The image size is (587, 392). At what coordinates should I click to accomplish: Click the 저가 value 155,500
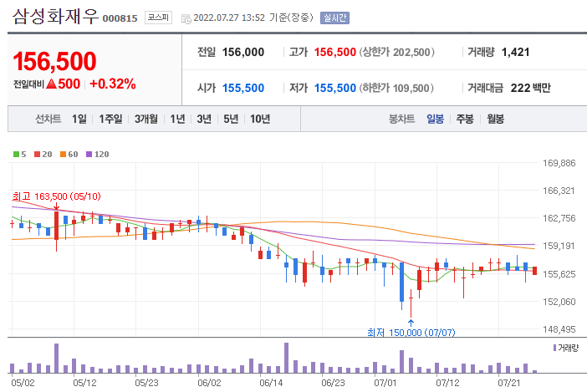[335, 88]
